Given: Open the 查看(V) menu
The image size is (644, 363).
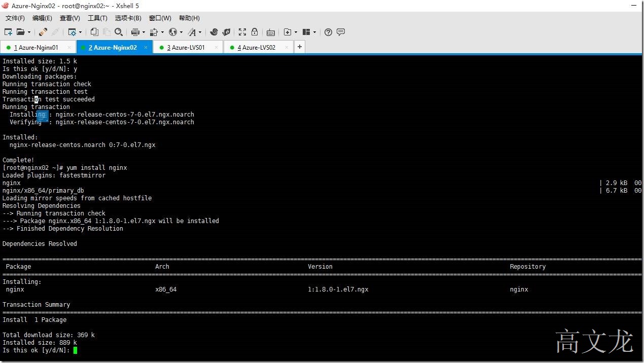Looking at the screenshot, I should click(70, 18).
